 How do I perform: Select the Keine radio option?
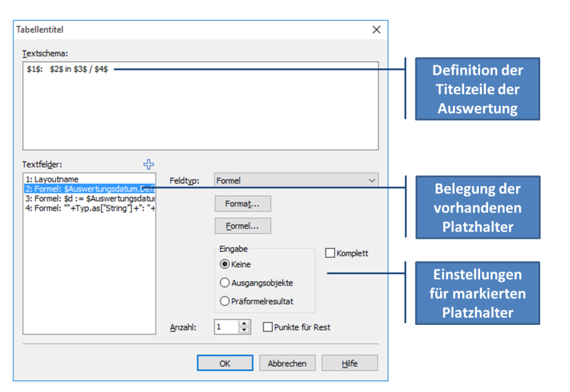coord(225,265)
